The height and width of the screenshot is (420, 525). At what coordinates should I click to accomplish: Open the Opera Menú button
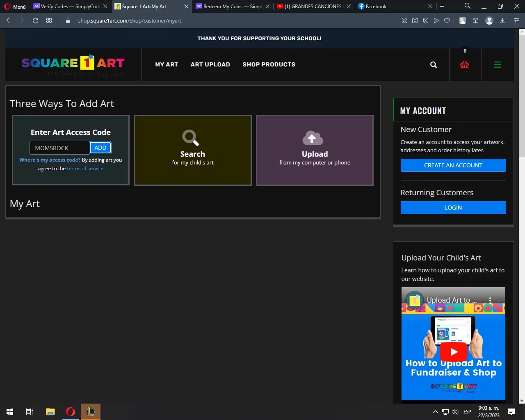pos(15,7)
